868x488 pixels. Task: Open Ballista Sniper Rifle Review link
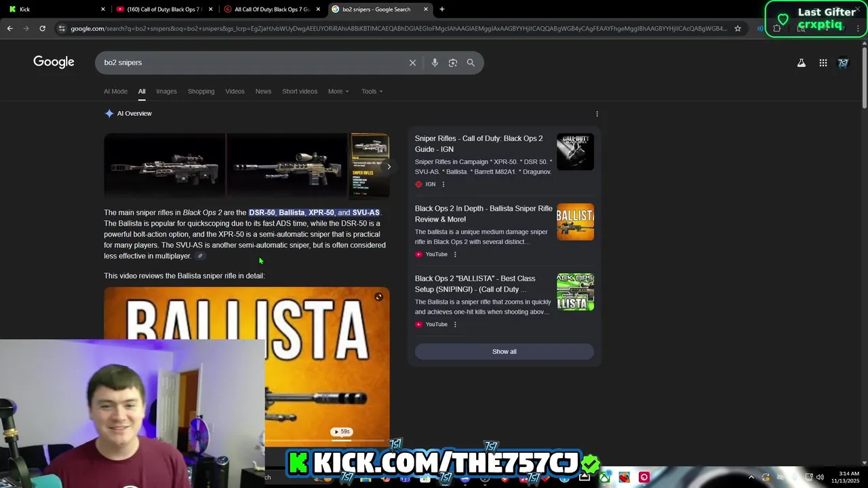[x=484, y=213]
